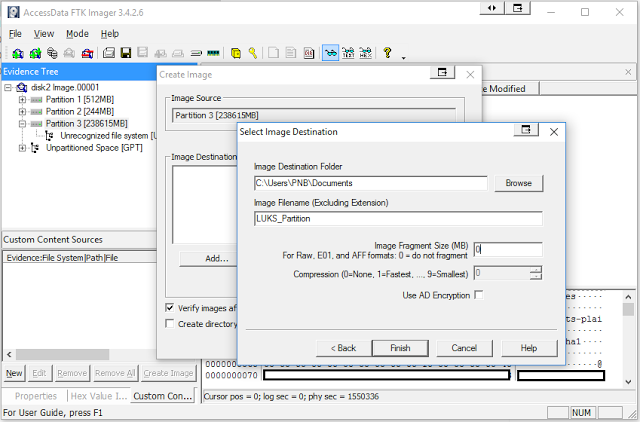Viewport: 640px width, 422px height.
Task: Click the Export Logical Image toolbar icon
Action: (x=142, y=53)
